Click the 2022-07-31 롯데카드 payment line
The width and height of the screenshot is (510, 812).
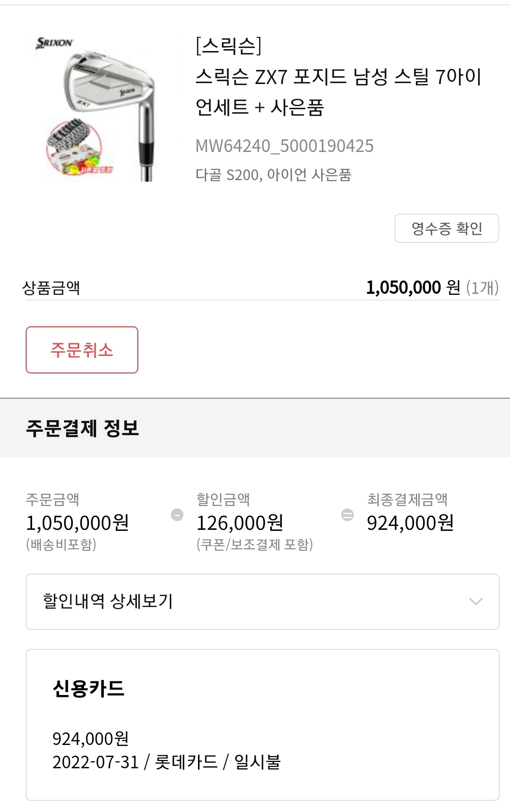pyautogui.click(x=166, y=762)
